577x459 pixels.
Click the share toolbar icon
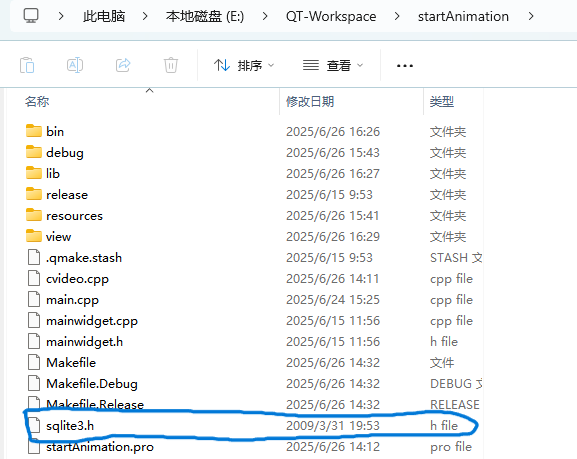click(x=123, y=65)
